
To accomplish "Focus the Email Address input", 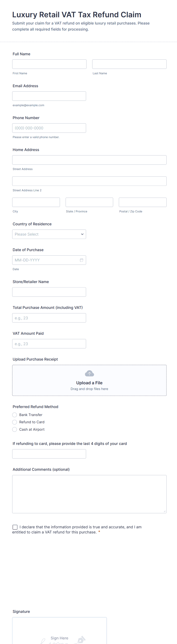I will [x=49, y=96].
